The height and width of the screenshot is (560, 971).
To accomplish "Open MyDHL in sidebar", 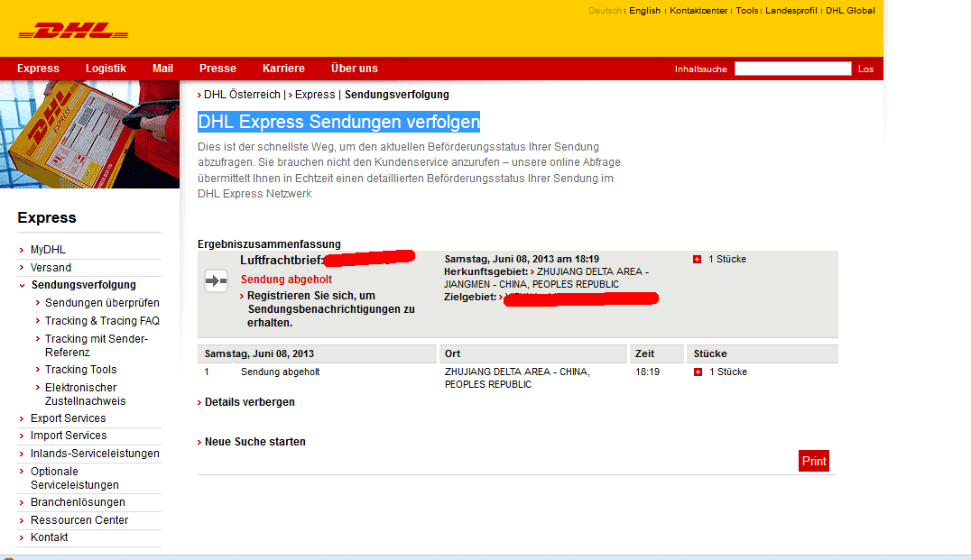I will pos(48,250).
